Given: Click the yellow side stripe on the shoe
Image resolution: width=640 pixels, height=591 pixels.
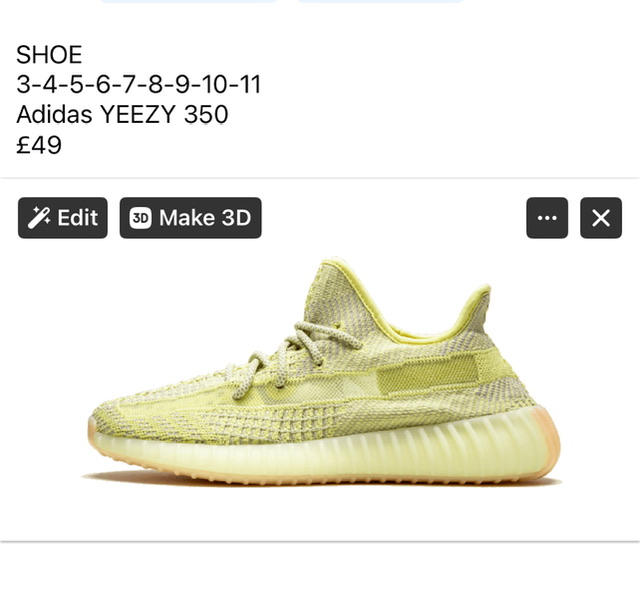Looking at the screenshot, I should point(427,371).
